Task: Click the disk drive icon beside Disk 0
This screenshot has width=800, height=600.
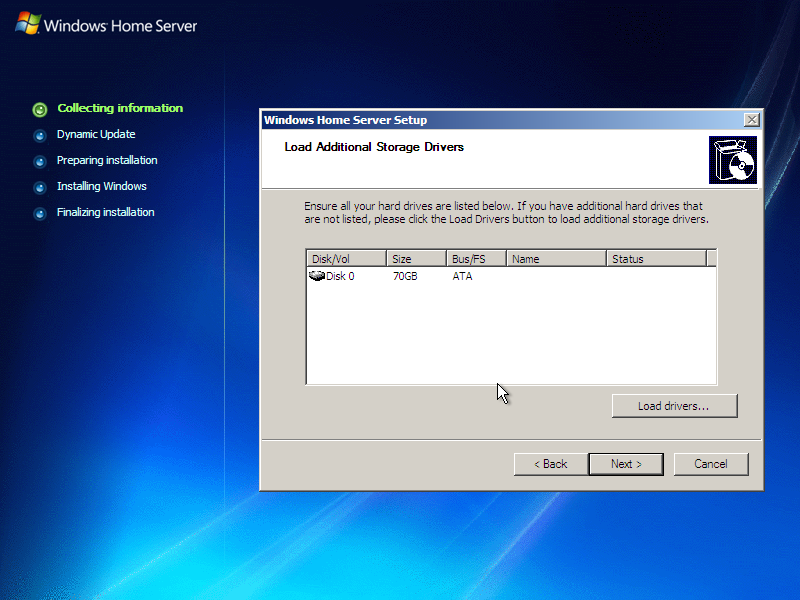Action: [x=315, y=276]
